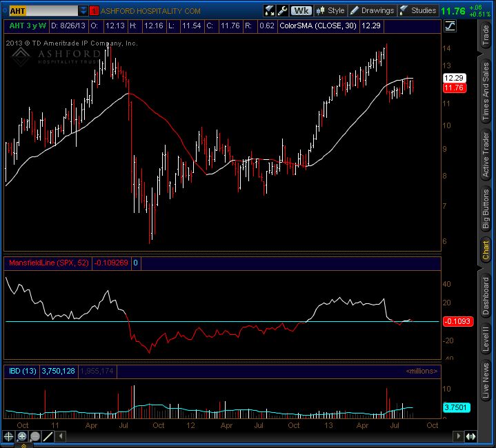This screenshot has height=448, width=496.
Task: Click the MansfieldLine (SPX, 52) study label
Action: [x=49, y=263]
